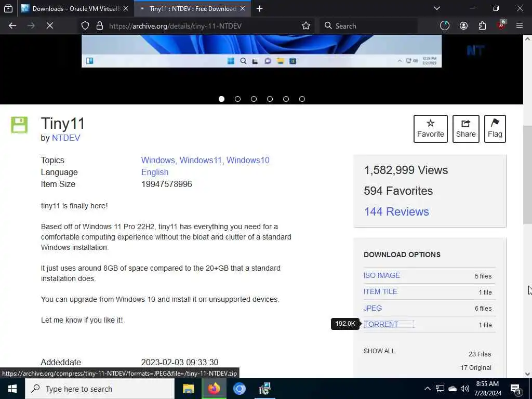The height and width of the screenshot is (399, 532).
Task: Download the TORRENT file
Action: [x=381, y=324]
